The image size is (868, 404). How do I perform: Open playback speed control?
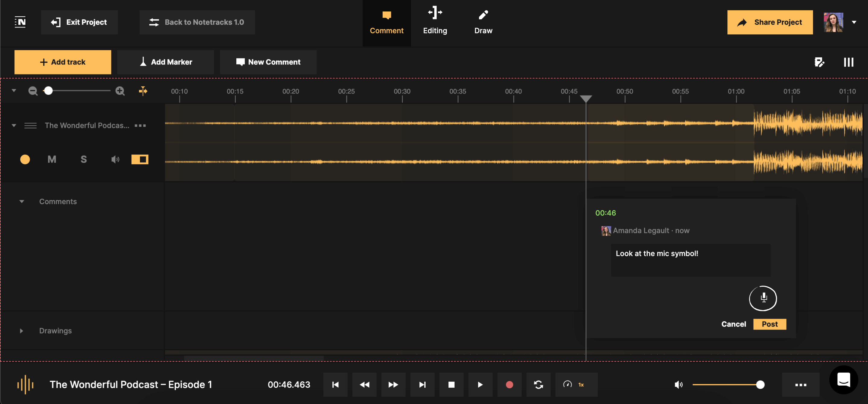click(576, 384)
